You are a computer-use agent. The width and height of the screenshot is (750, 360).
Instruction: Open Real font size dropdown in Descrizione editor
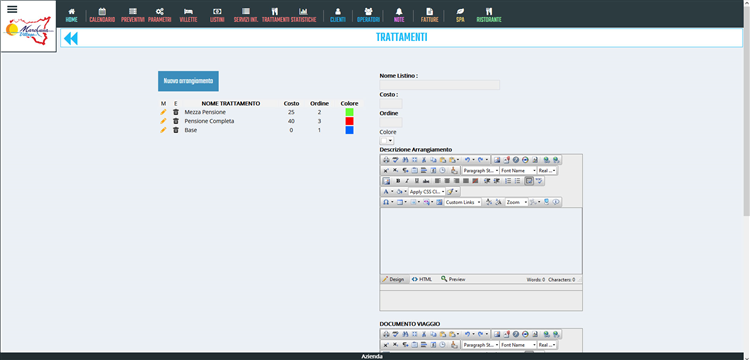click(x=546, y=170)
